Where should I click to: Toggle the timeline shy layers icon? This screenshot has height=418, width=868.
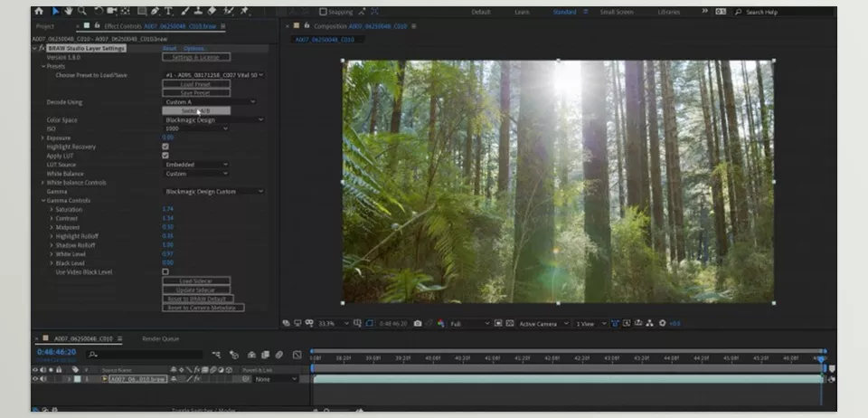click(251, 355)
